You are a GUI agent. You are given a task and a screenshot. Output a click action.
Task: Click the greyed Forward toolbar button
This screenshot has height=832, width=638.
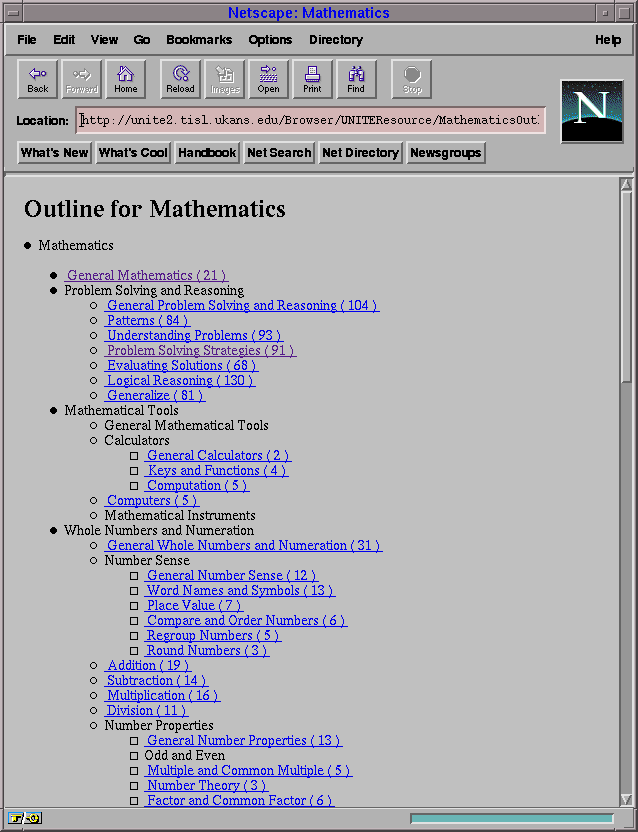pyautogui.click(x=82, y=79)
